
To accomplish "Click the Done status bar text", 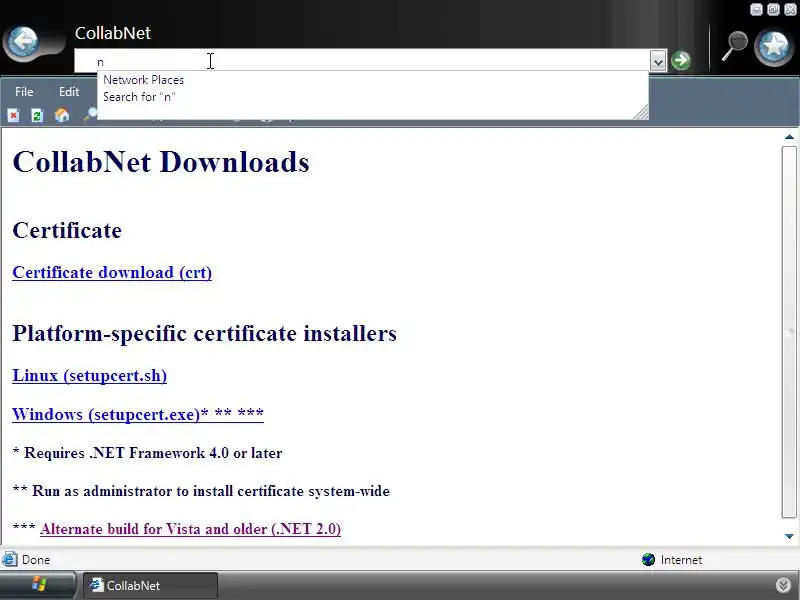I will point(36,560).
